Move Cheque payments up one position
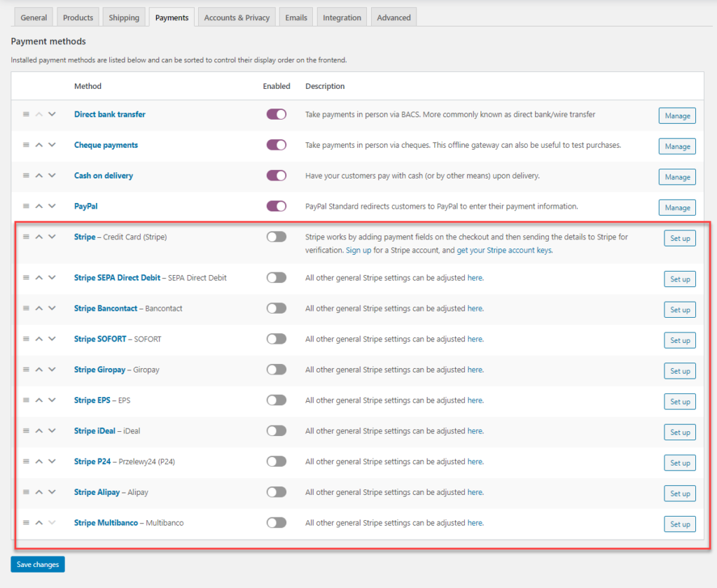The height and width of the screenshot is (588, 717). (x=39, y=145)
